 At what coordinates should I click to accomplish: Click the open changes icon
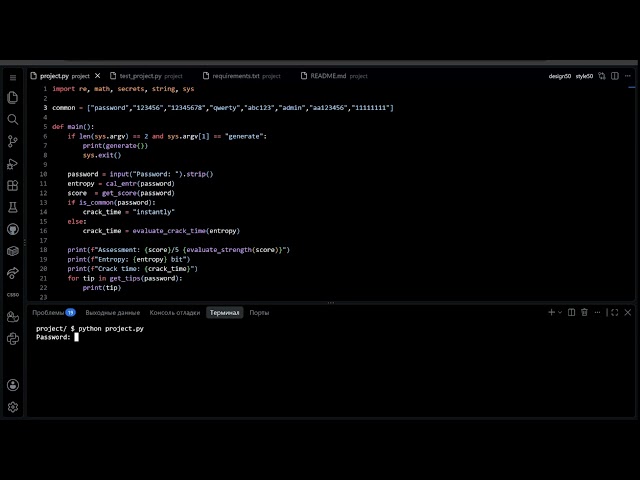pos(602,76)
